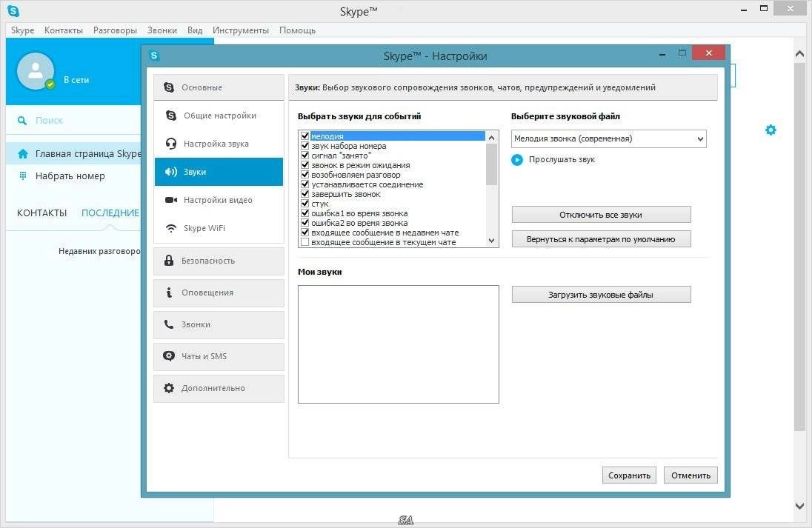Disable the возобновляем разговор sound checkbox
This screenshot has width=812, height=528.
pos(305,175)
